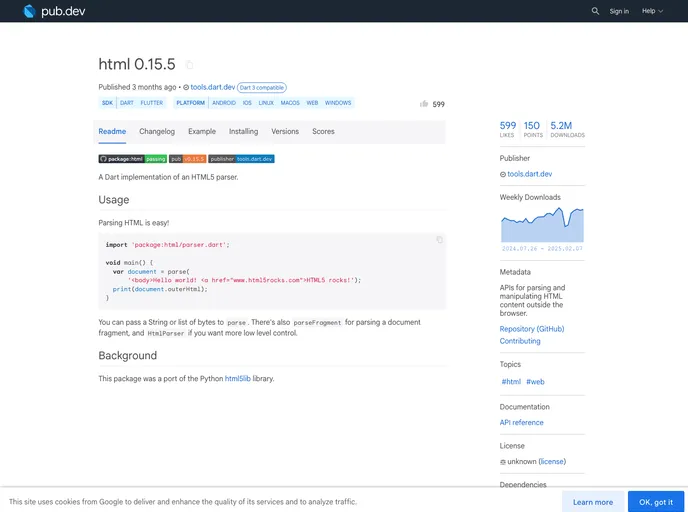This screenshot has height=512, width=688.
Task: Click the Background heading
Action: (x=128, y=356)
